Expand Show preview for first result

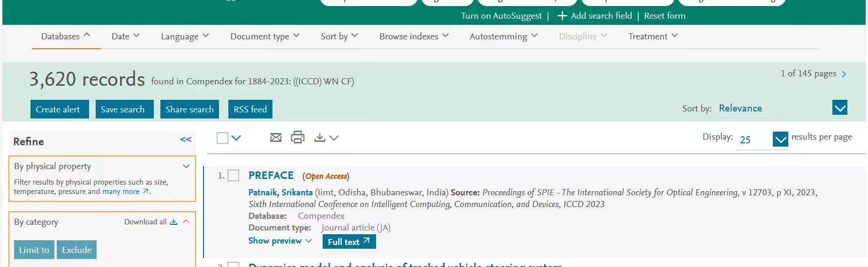(x=279, y=241)
